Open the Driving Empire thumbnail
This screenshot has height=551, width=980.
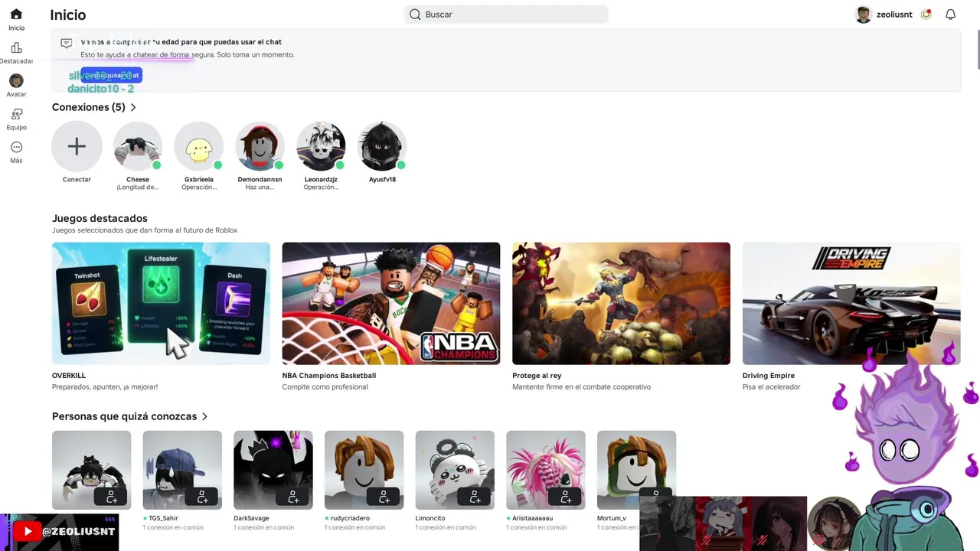point(851,303)
